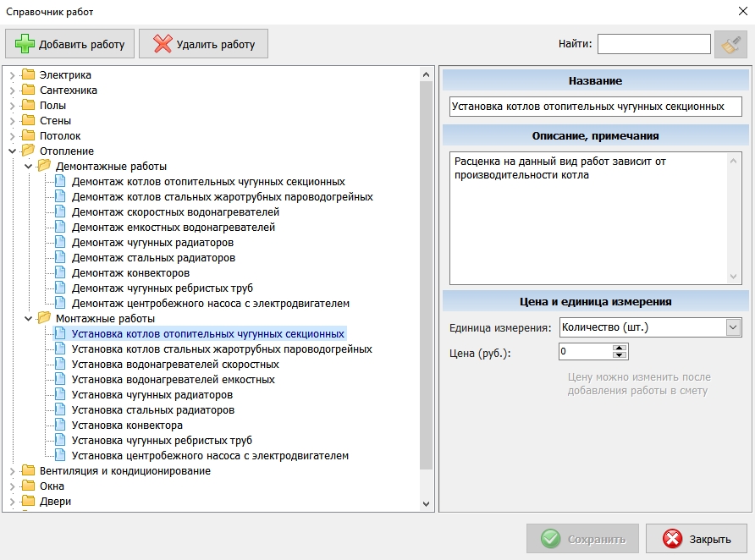
Task: Click the Сантехника folder icon
Action: pos(28,91)
